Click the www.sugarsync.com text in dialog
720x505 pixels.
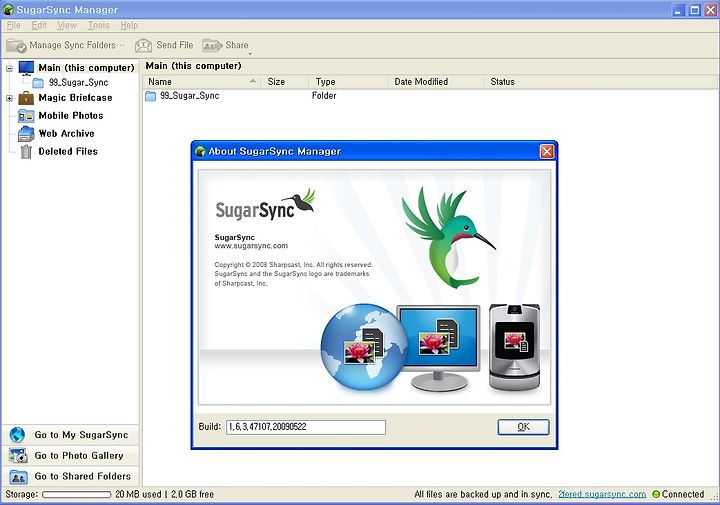click(251, 246)
